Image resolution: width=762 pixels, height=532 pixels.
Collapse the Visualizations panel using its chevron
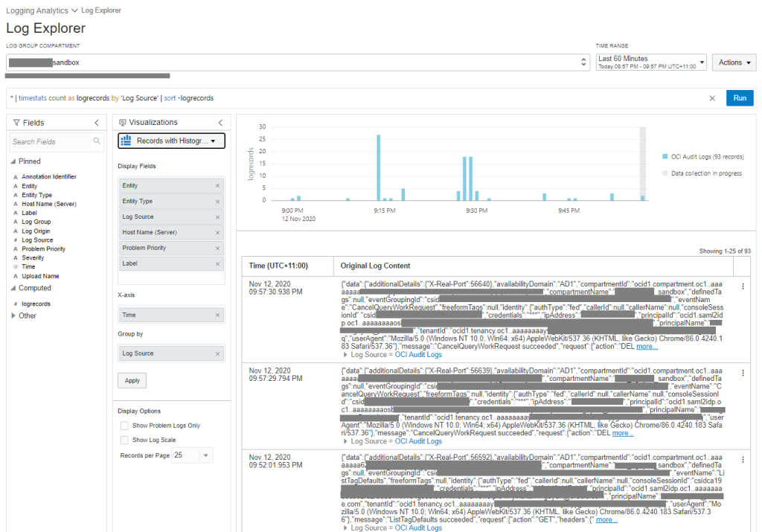(220, 123)
